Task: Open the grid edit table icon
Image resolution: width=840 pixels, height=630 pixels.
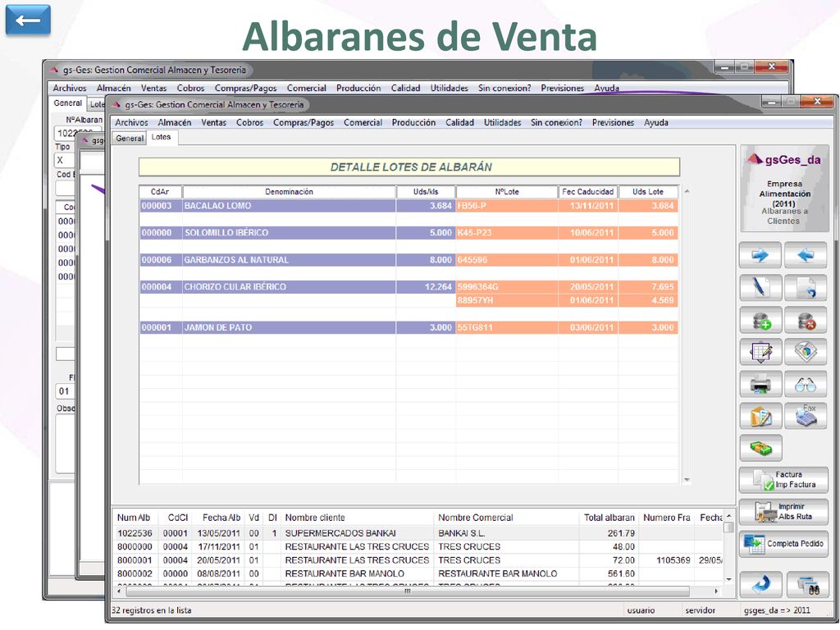Action: pos(760,352)
